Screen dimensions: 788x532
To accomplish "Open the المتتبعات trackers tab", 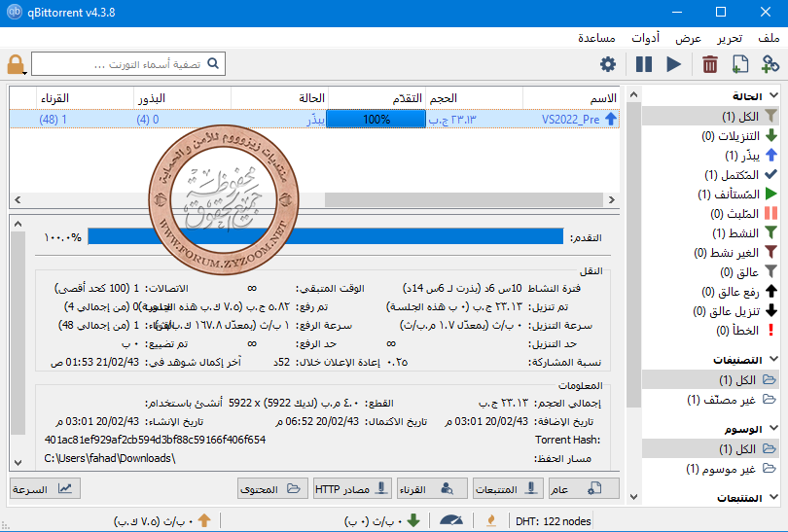I will (x=508, y=489).
